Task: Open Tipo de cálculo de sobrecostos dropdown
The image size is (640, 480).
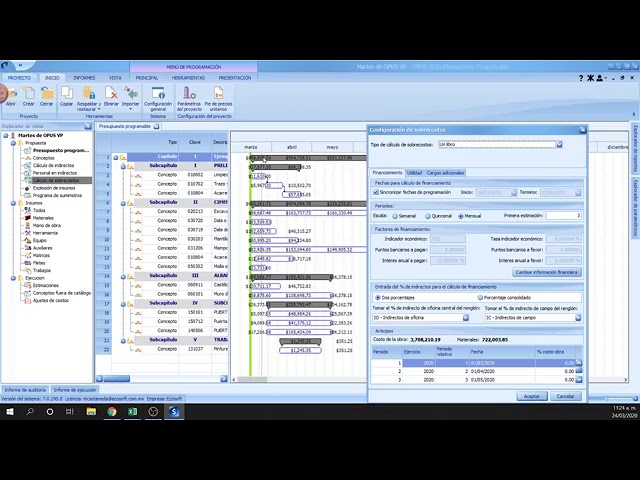Action: (559, 144)
